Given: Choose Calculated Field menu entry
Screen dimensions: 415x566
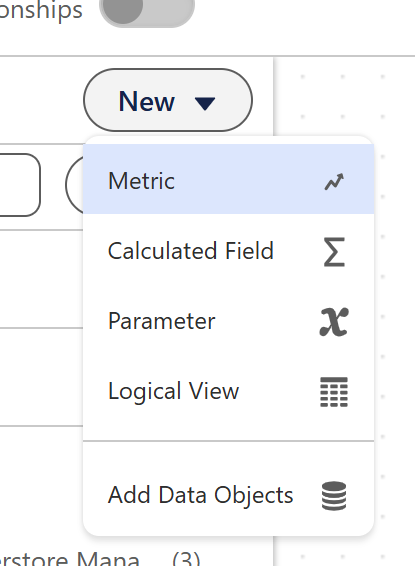Looking at the screenshot, I should tap(228, 251).
